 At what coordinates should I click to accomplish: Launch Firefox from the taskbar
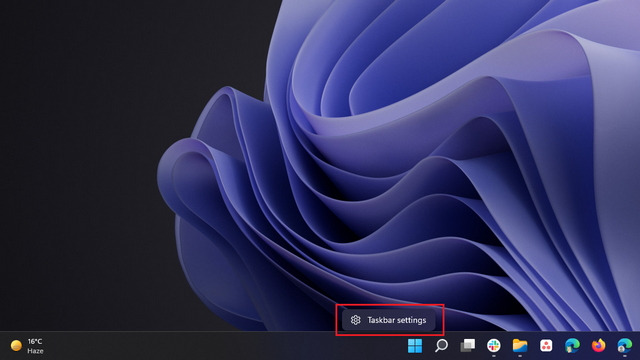coord(598,346)
